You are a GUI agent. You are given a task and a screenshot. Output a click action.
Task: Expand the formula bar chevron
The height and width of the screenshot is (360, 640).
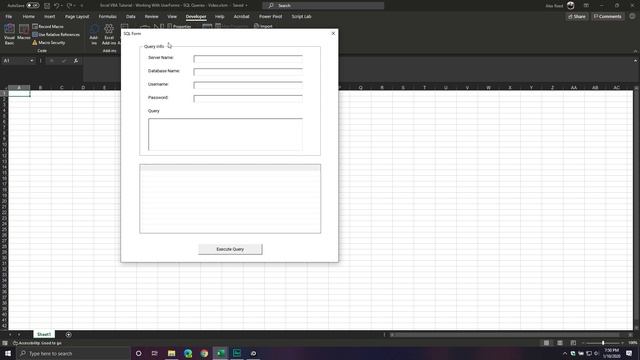[635, 61]
